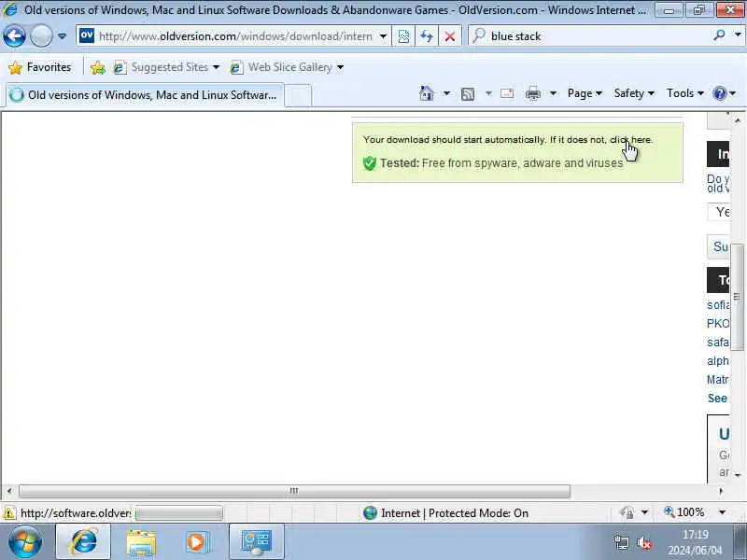Open the 'Matr' sidebar link
The width and height of the screenshot is (747, 560).
click(718, 380)
